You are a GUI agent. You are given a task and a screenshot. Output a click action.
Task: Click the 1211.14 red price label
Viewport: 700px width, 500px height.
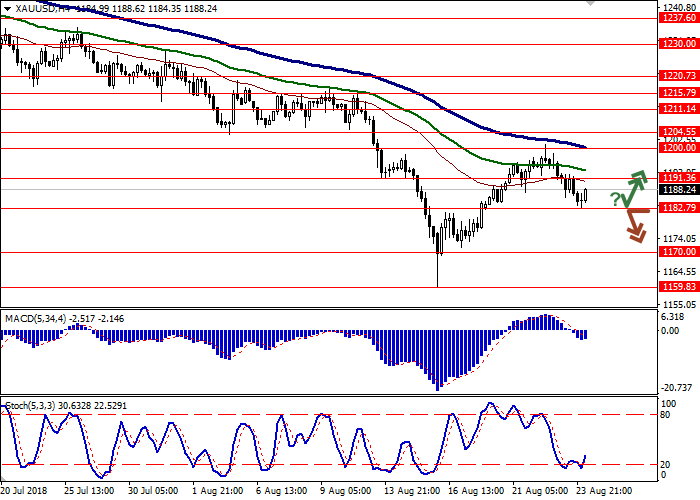tap(678, 109)
